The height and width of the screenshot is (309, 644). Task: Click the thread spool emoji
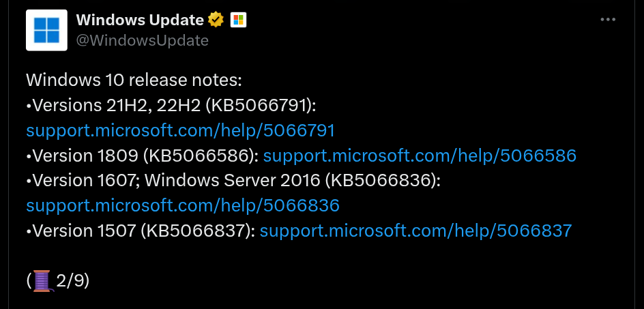click(42, 280)
